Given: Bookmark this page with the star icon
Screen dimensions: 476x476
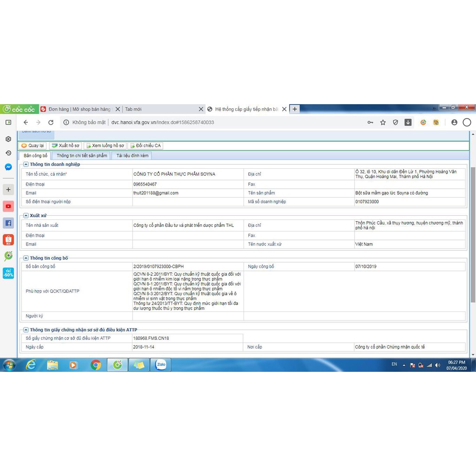Looking at the screenshot, I should click(x=383, y=123).
